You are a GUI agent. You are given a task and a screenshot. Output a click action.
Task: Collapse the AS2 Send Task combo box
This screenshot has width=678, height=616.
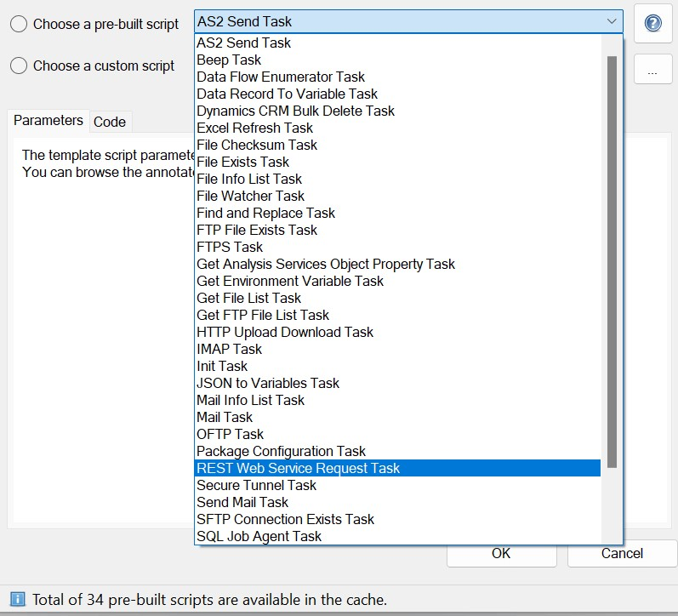408,21
